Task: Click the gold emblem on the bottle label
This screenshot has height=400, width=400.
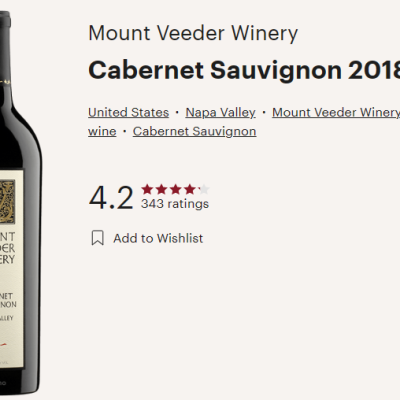Action: click(7, 202)
